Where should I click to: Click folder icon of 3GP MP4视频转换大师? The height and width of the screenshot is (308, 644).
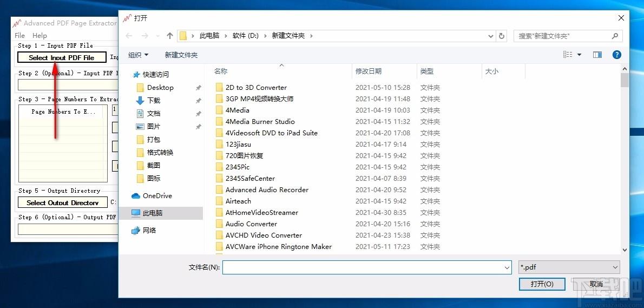click(x=219, y=99)
